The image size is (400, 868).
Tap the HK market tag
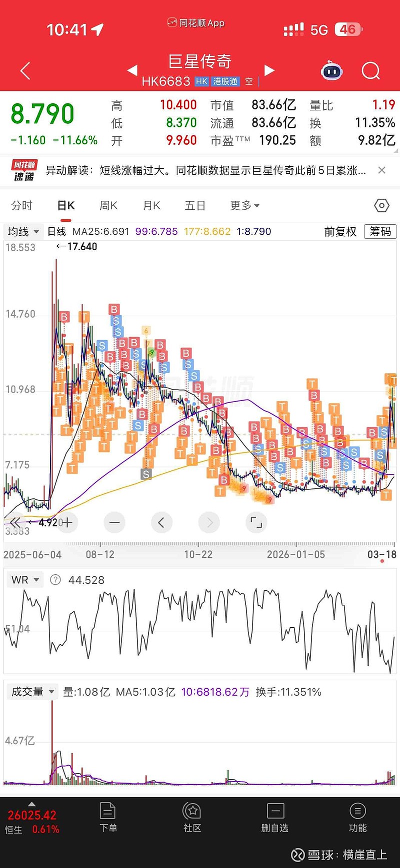coord(201,81)
